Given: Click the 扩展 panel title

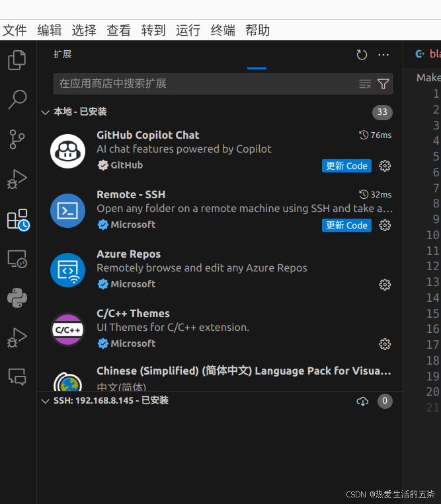Looking at the screenshot, I should click(x=63, y=54).
